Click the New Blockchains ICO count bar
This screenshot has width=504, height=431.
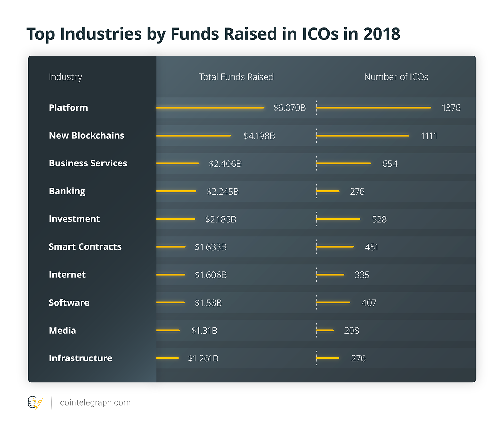362,136
